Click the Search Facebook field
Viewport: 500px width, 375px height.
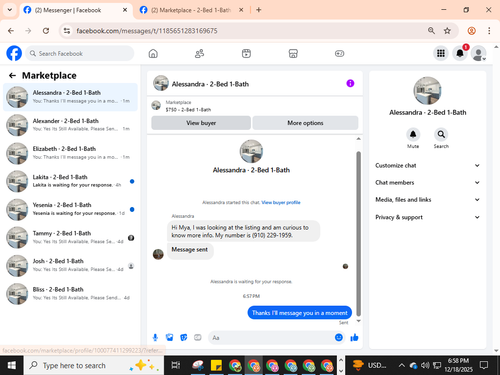pos(80,53)
